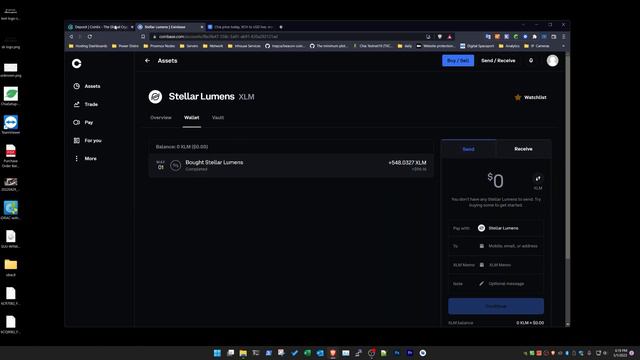640x360 pixels.
Task: Open the Network bookmark folder
Action: [x=213, y=46]
